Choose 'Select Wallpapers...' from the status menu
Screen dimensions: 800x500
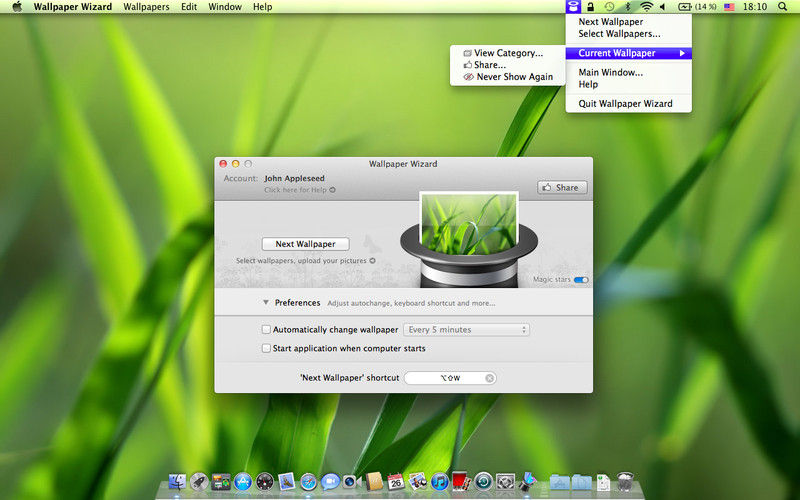tap(619, 34)
